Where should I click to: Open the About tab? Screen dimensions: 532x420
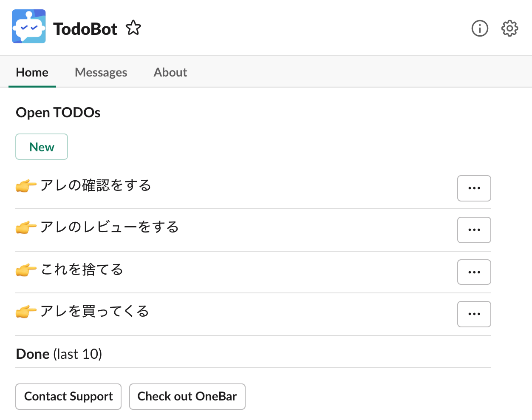pyautogui.click(x=170, y=72)
